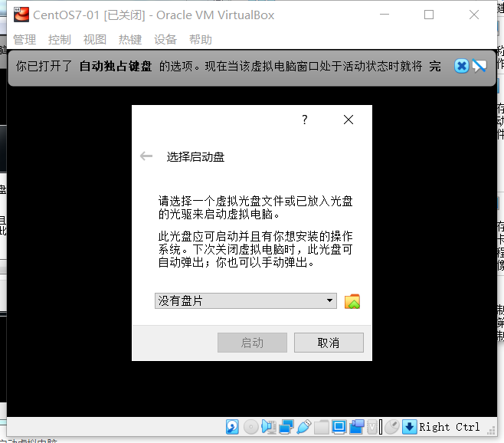
Task: Open the 视图 menu
Action: [95, 40]
